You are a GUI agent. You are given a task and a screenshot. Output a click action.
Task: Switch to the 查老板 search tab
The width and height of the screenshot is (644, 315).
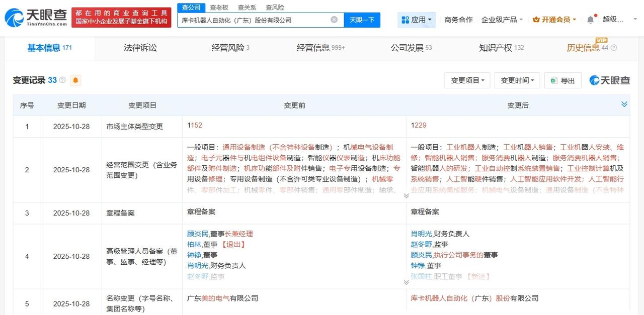click(x=219, y=8)
